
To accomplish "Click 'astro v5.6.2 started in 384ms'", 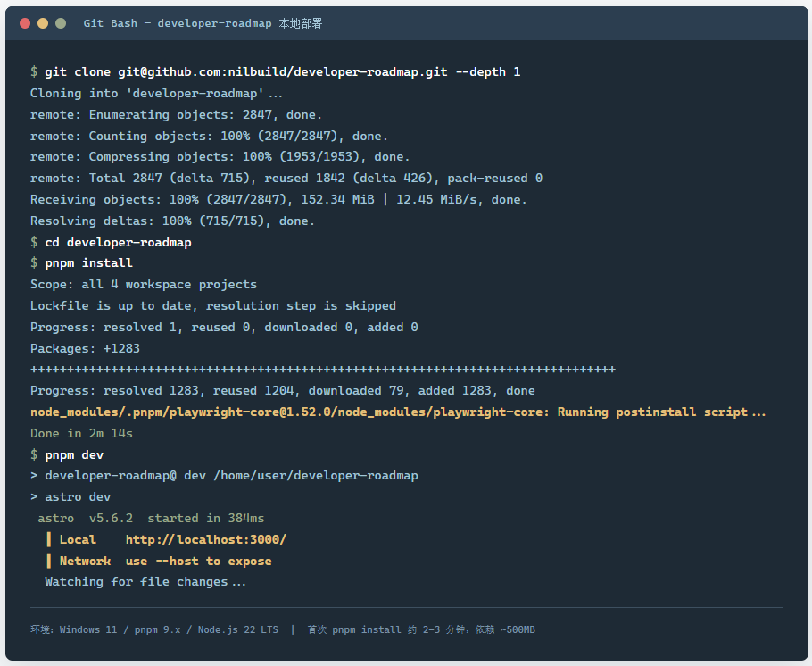I will 151,519.
